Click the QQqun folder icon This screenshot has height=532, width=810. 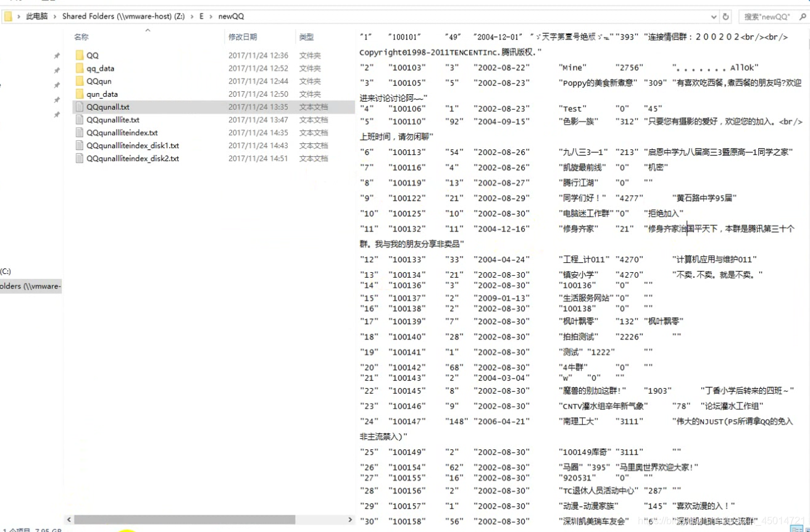79,81
